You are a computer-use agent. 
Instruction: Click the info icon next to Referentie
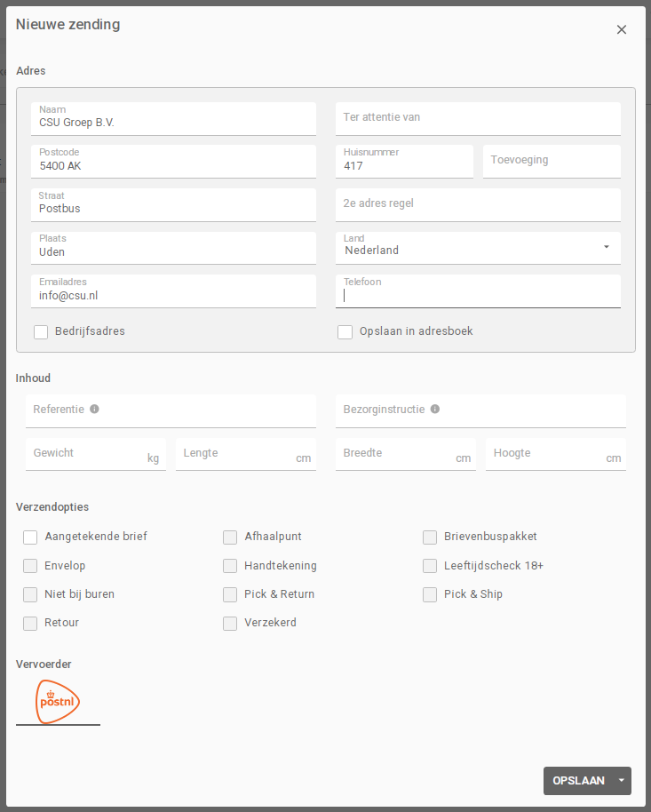point(94,410)
